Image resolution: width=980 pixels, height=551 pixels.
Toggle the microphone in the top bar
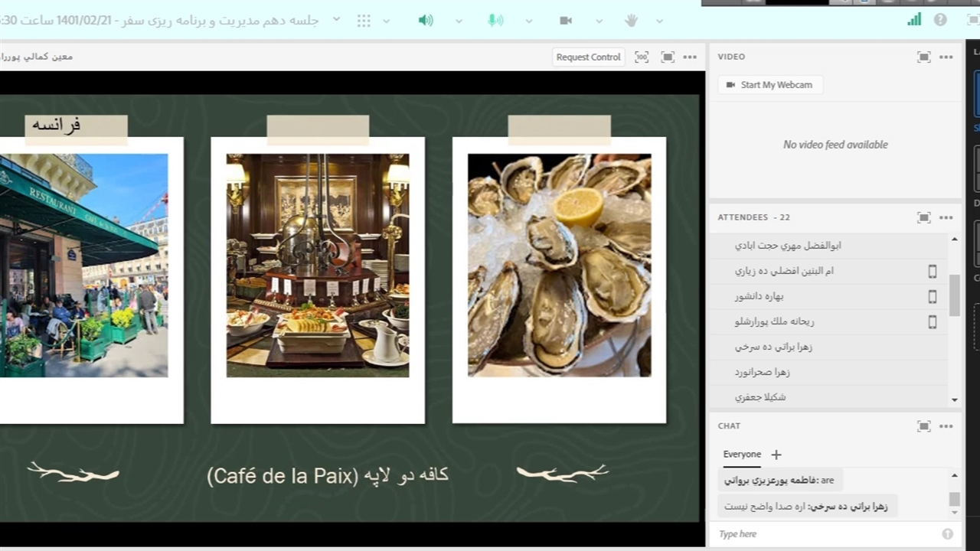495,21
